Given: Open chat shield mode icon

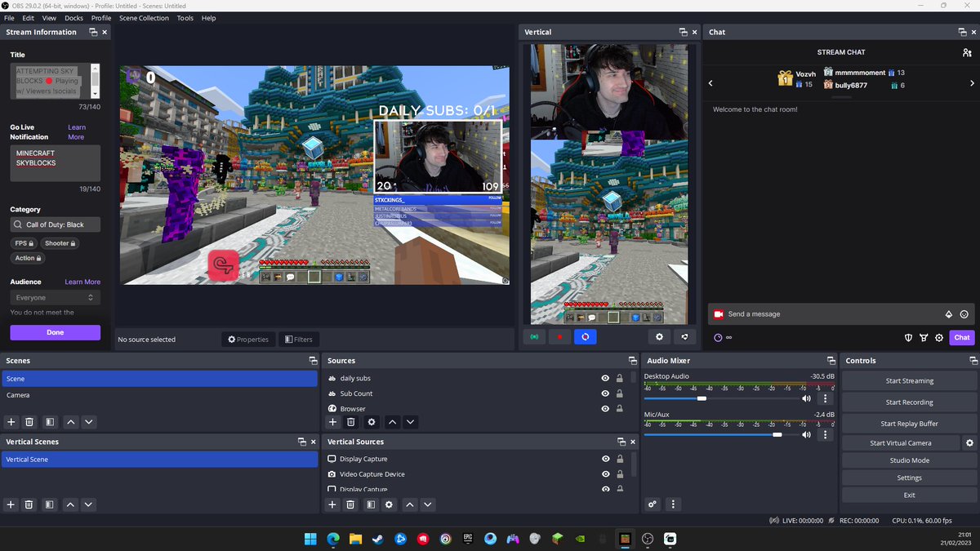Looking at the screenshot, I should (x=908, y=337).
